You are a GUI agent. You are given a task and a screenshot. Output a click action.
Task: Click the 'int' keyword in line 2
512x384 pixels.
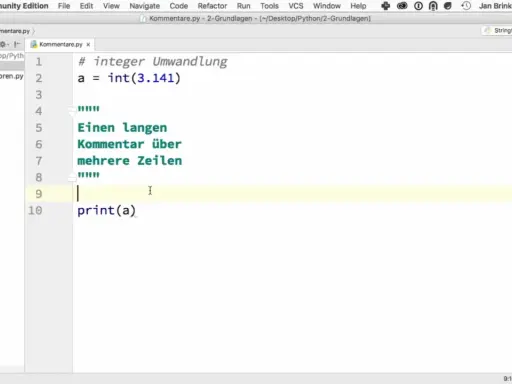(x=119, y=78)
